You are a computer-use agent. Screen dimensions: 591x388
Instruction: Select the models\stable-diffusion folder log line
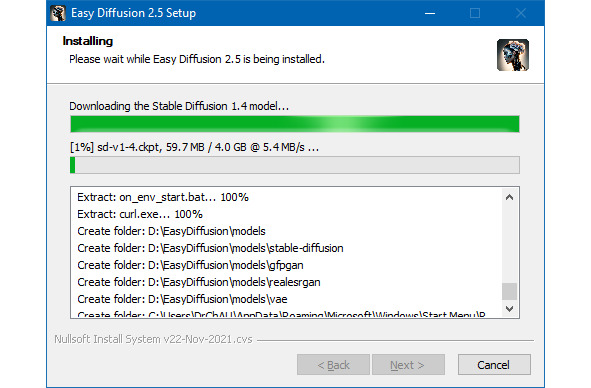210,248
